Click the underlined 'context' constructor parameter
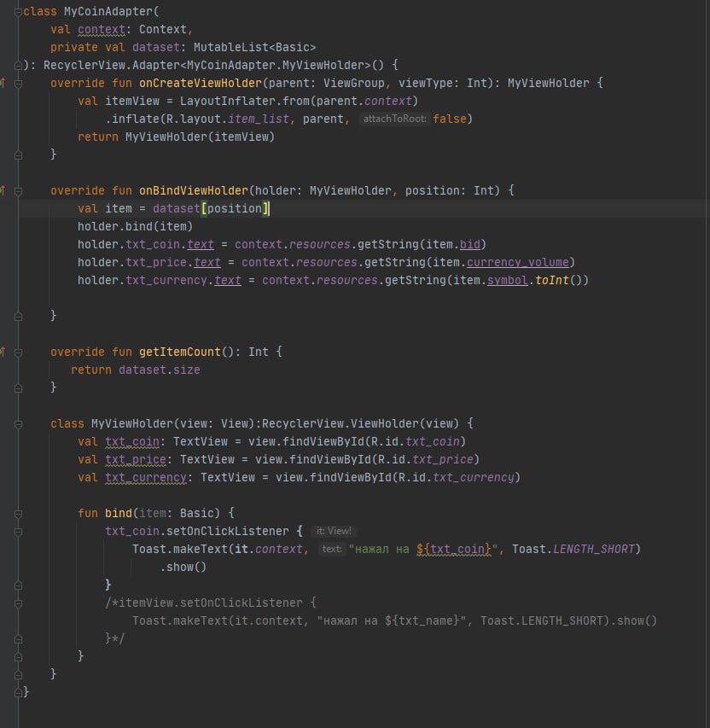This screenshot has width=710, height=728. coord(102,30)
